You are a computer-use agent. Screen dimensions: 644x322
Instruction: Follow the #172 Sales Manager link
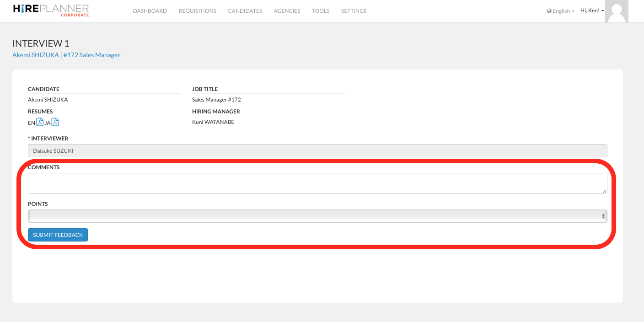pos(91,55)
